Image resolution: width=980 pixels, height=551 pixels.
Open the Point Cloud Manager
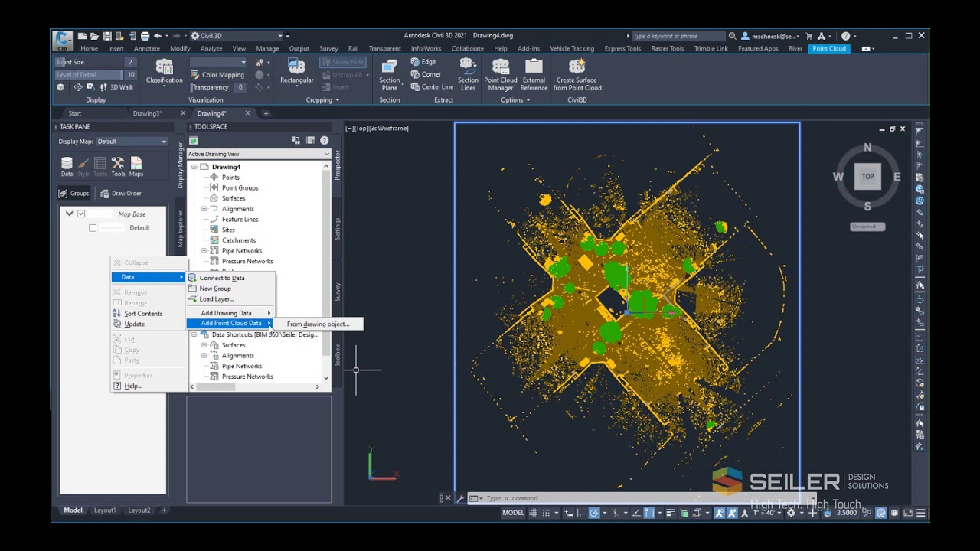tap(501, 75)
